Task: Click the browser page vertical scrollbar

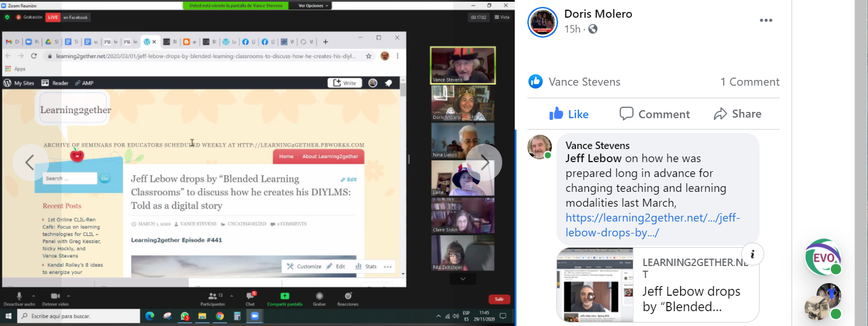Action: [x=403, y=171]
